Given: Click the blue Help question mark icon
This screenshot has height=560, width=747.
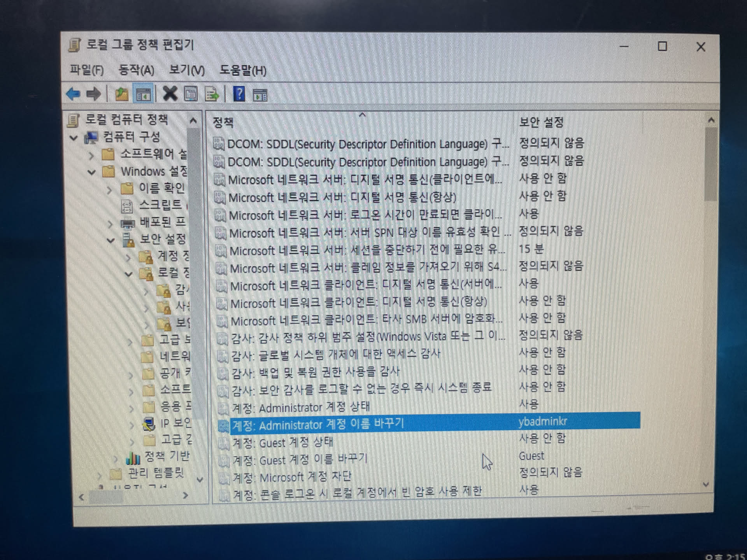Looking at the screenshot, I should pyautogui.click(x=239, y=94).
